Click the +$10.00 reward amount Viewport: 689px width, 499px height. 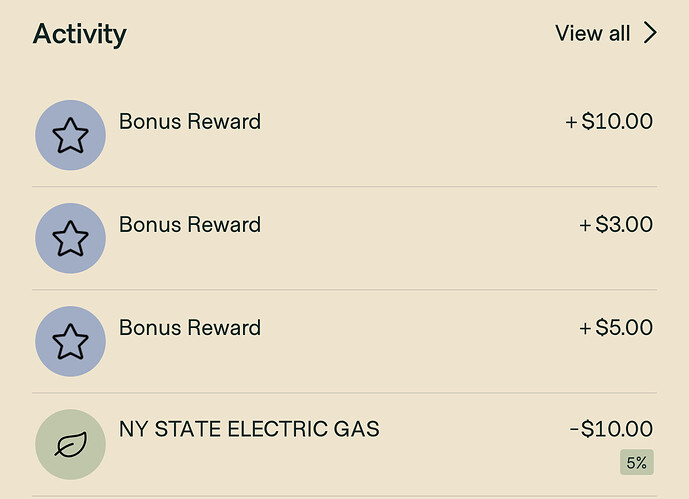point(609,121)
